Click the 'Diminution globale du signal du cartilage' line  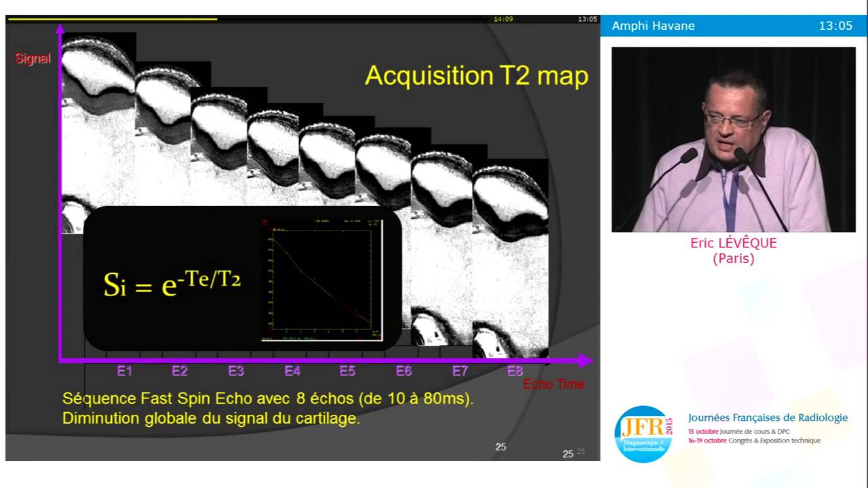pyautogui.click(x=211, y=418)
